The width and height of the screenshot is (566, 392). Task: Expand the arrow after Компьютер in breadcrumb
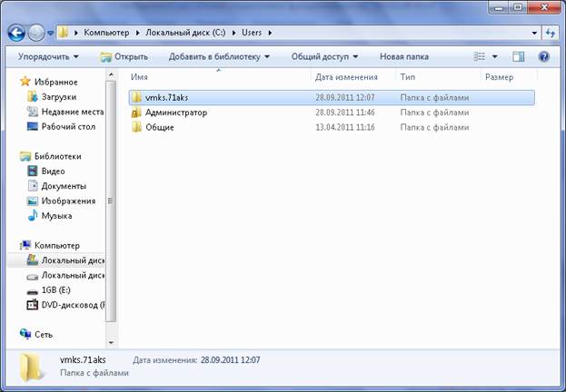[x=137, y=33]
